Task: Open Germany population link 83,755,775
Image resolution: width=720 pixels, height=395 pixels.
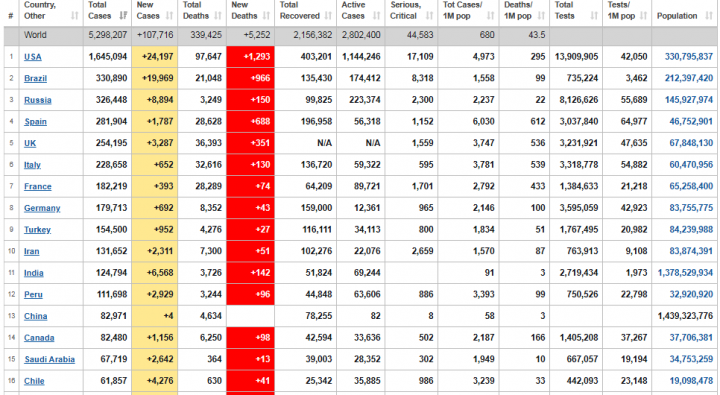Action: pos(691,208)
